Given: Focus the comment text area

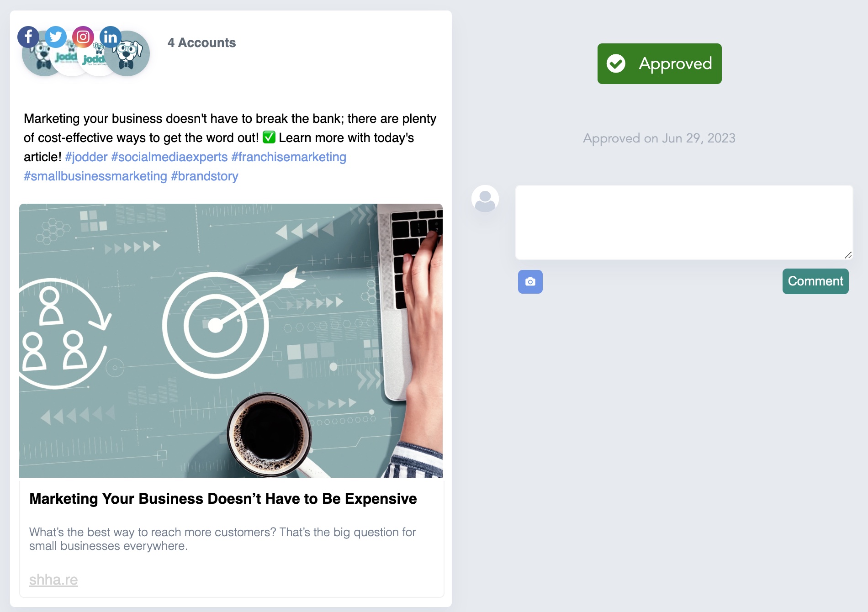Looking at the screenshot, I should click(684, 222).
